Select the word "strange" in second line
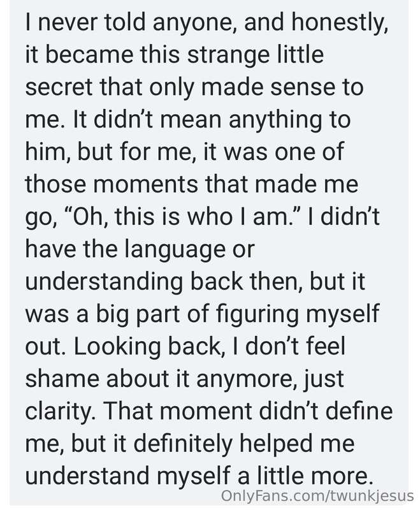Viewport: 420px width, 510px height. coord(228,56)
